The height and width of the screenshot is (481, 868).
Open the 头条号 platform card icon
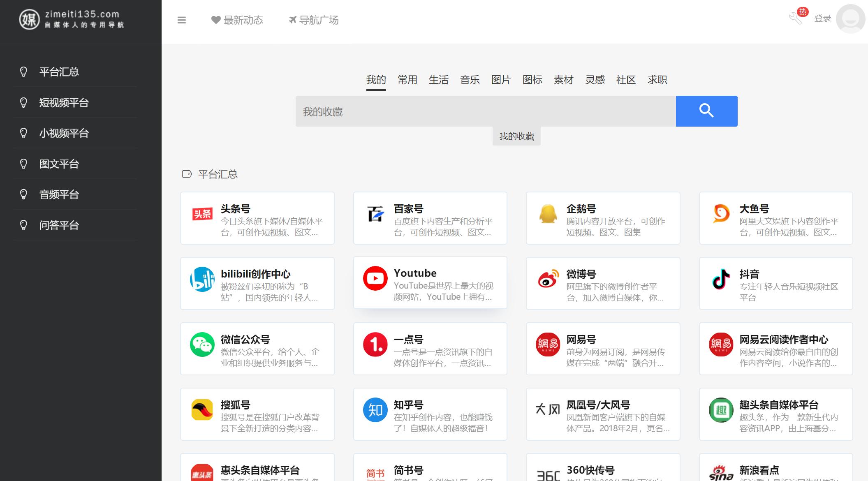pyautogui.click(x=202, y=214)
